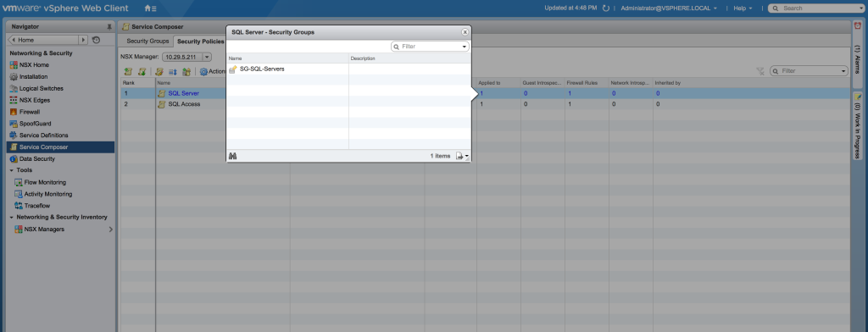Open Activity Monitoring tool

47,194
